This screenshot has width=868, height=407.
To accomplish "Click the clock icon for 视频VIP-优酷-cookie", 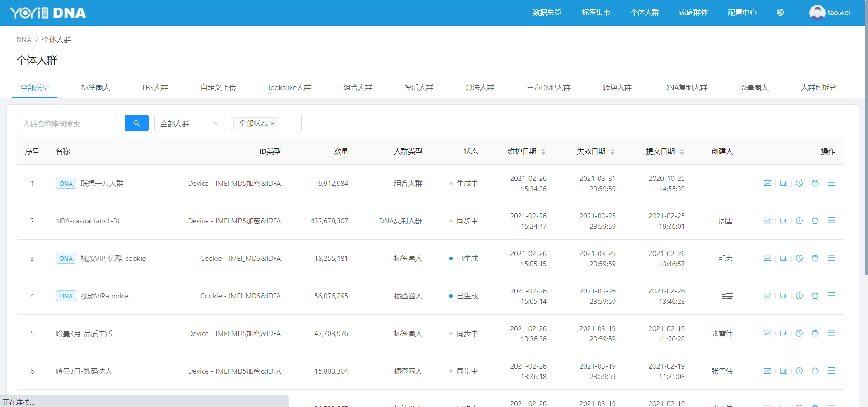I will click(799, 258).
